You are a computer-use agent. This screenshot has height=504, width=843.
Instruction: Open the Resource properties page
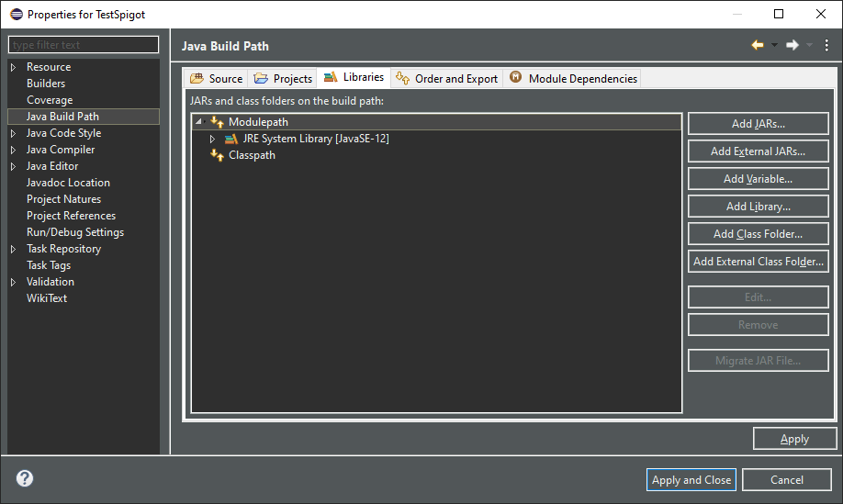pos(49,67)
